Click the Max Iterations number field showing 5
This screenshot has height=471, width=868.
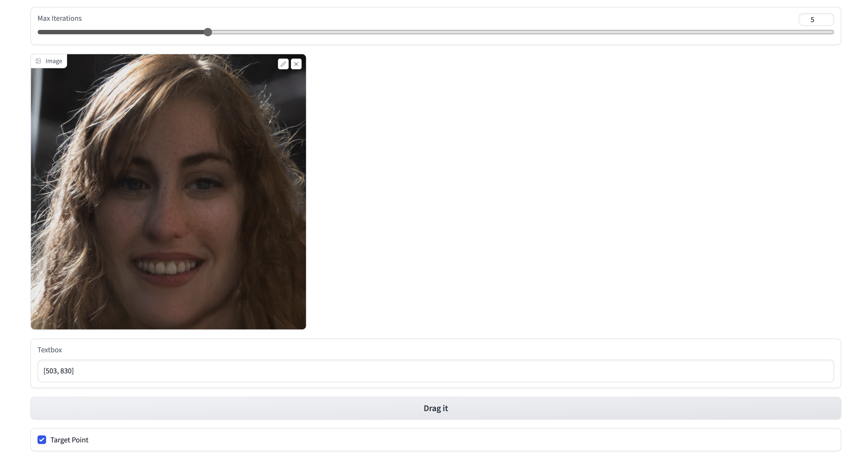[x=816, y=19]
